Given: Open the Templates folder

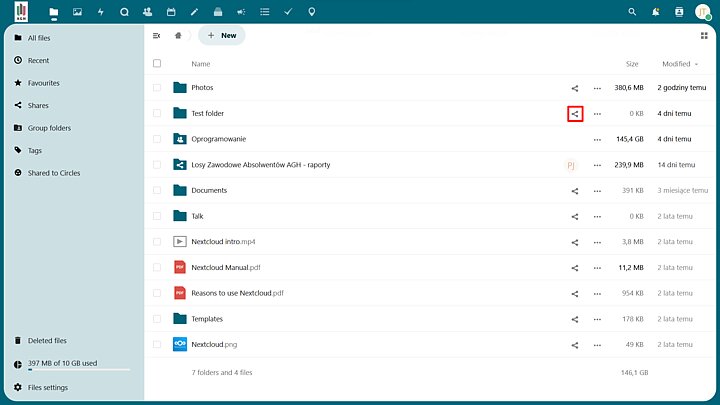Looking at the screenshot, I should pos(207,319).
